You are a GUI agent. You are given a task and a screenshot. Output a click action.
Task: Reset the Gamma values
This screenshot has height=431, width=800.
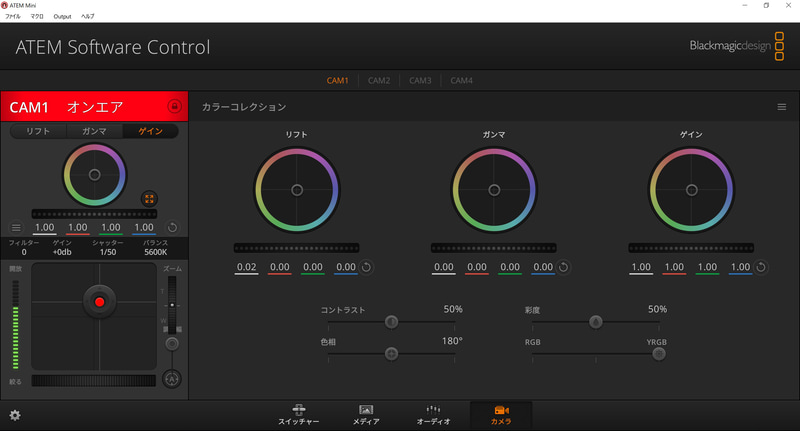pyautogui.click(x=563, y=267)
